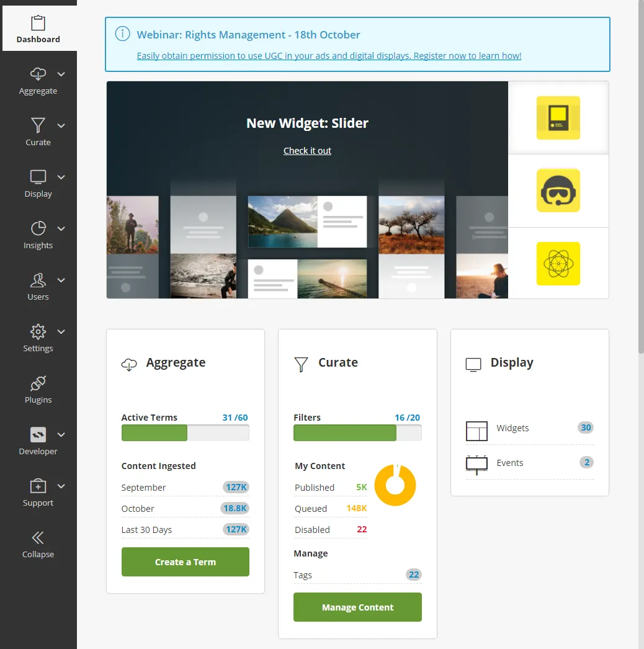Click the Widgets layout icon
This screenshot has width=644, height=649.
pyautogui.click(x=476, y=431)
